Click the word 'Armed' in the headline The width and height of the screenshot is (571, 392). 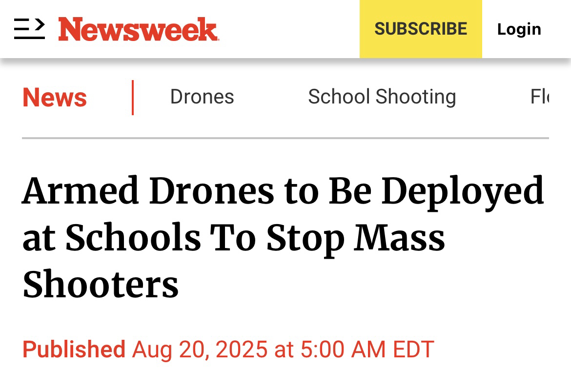[x=81, y=190]
